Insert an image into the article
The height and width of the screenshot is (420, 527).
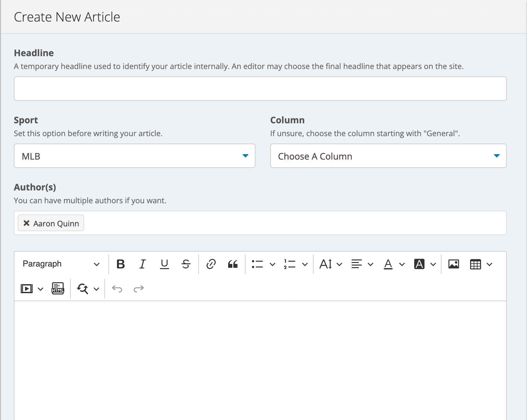(453, 264)
